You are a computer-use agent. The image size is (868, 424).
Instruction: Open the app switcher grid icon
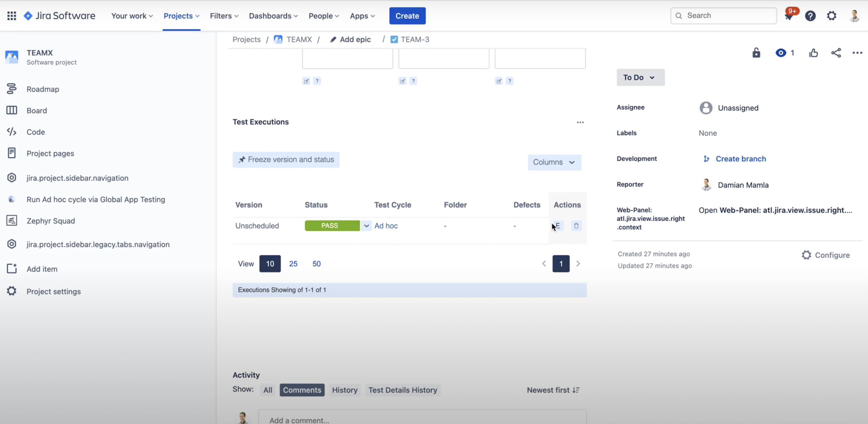12,16
